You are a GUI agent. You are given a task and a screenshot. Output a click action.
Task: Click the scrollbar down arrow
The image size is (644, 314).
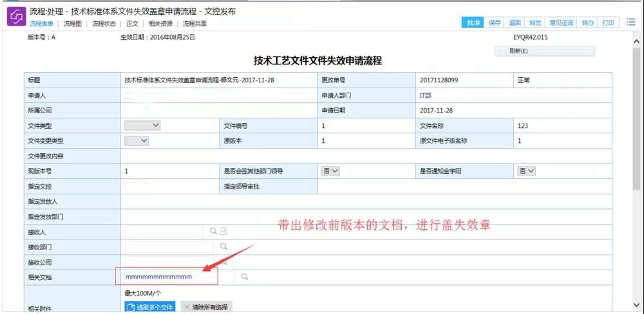click(x=637, y=304)
